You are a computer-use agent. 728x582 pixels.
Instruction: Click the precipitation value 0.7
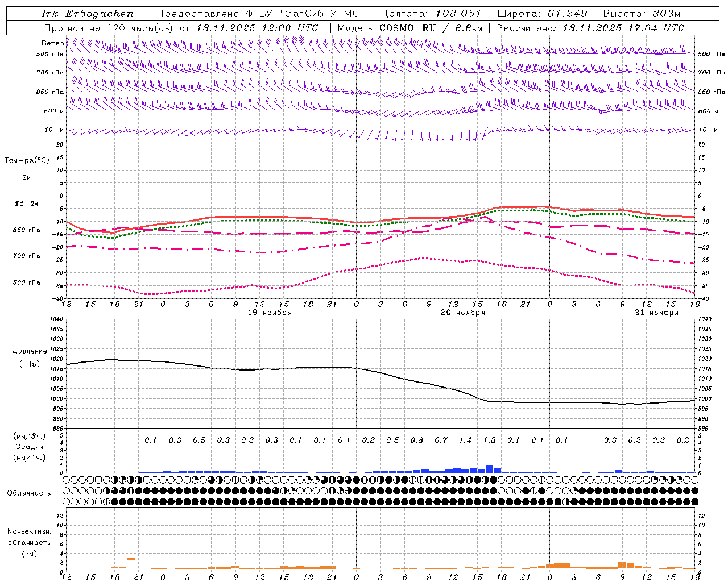[x=441, y=440]
